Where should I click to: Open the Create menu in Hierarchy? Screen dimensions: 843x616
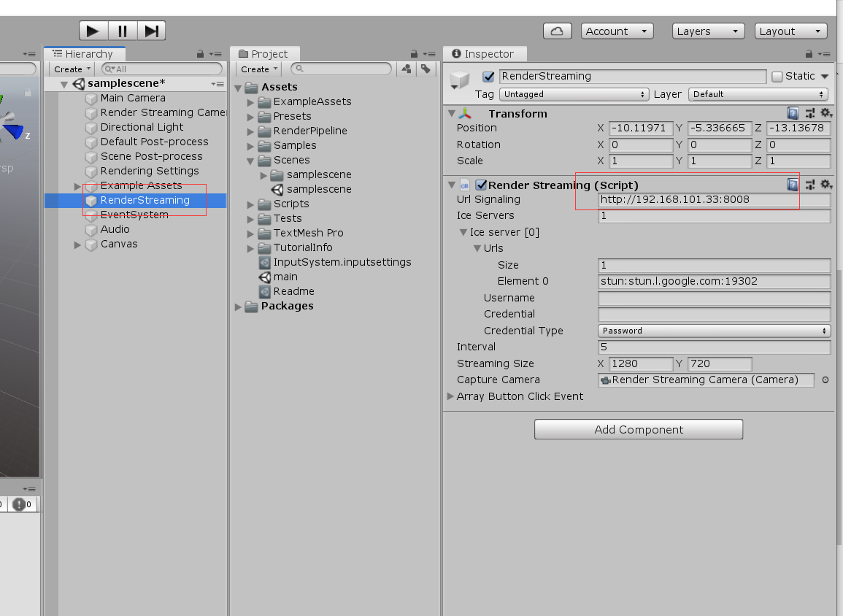[68, 69]
